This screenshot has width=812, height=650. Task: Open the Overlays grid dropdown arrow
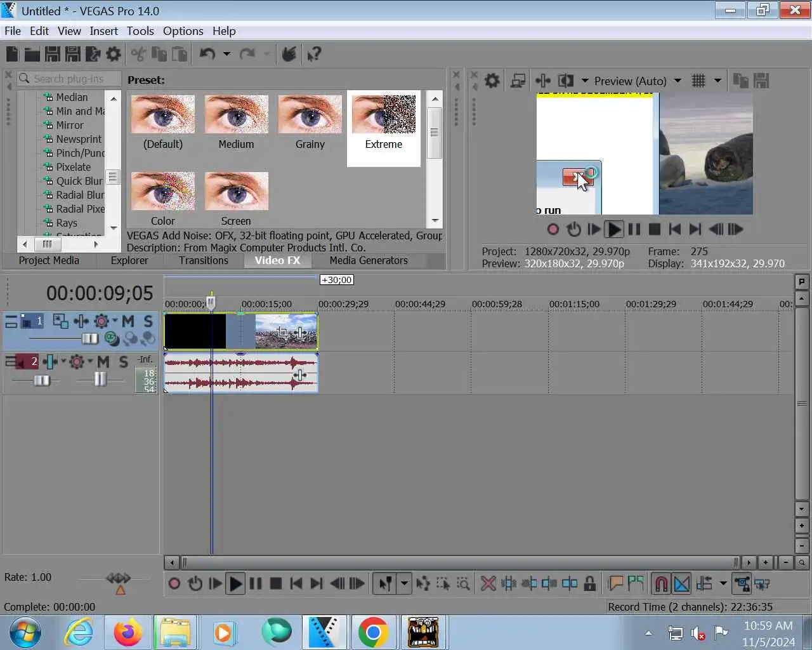pos(717,81)
